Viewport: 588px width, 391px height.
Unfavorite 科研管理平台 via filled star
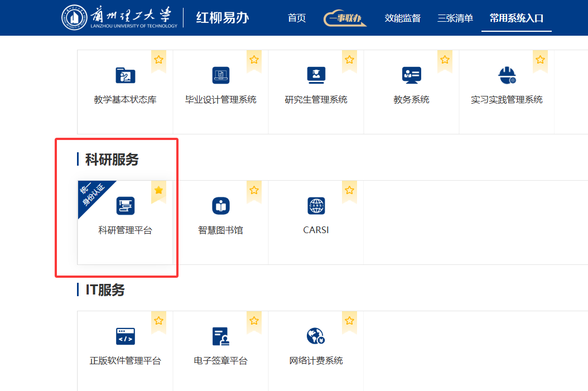(159, 191)
